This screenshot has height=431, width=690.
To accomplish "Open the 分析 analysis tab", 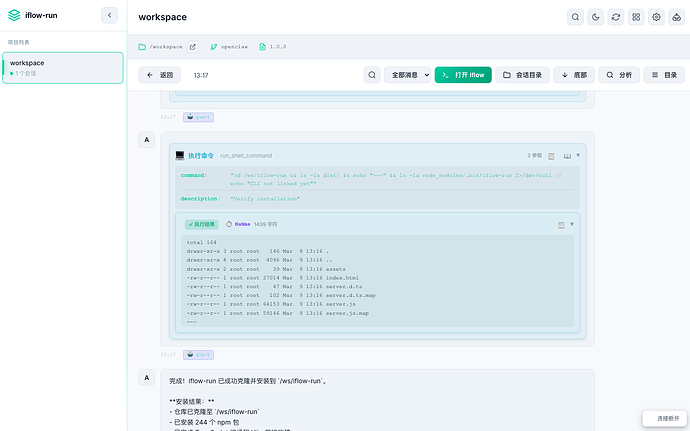I will [619, 75].
